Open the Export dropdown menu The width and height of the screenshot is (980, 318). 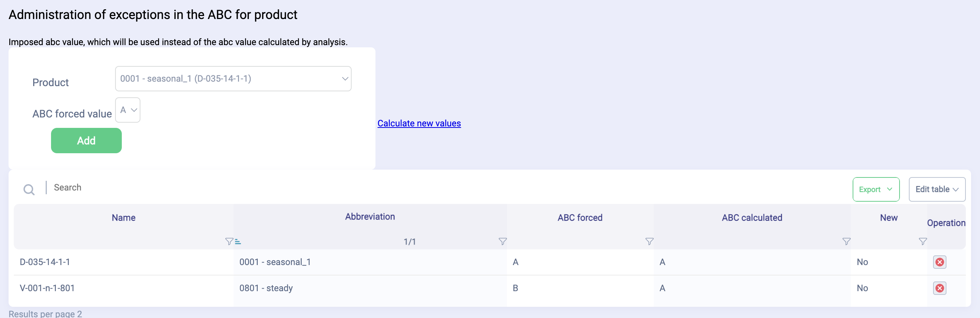coord(875,189)
